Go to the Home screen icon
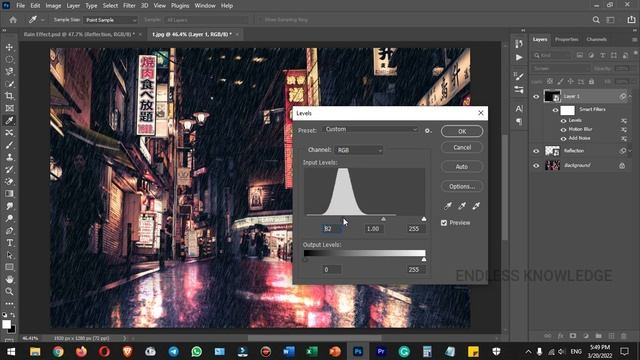This screenshot has width=640, height=360. [x=13, y=20]
